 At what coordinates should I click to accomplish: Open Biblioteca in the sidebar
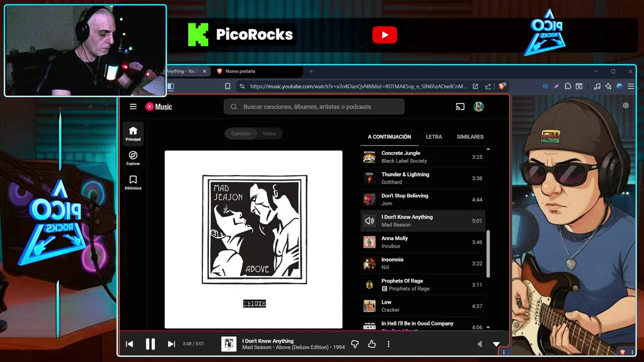133,183
